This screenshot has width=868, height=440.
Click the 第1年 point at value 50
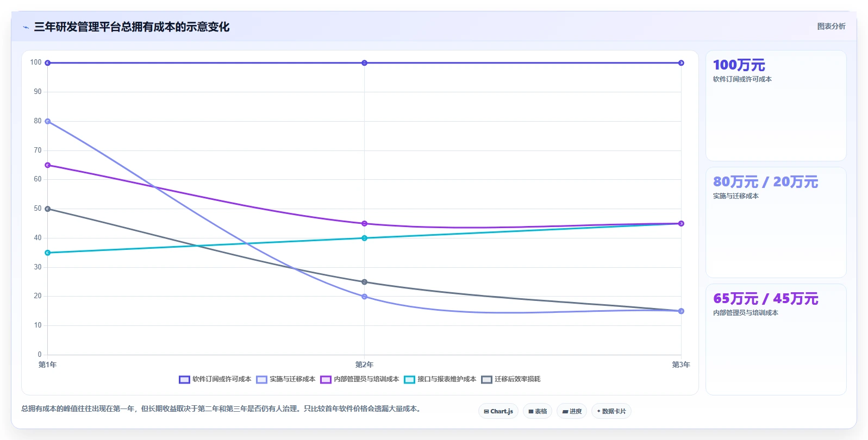(48, 209)
